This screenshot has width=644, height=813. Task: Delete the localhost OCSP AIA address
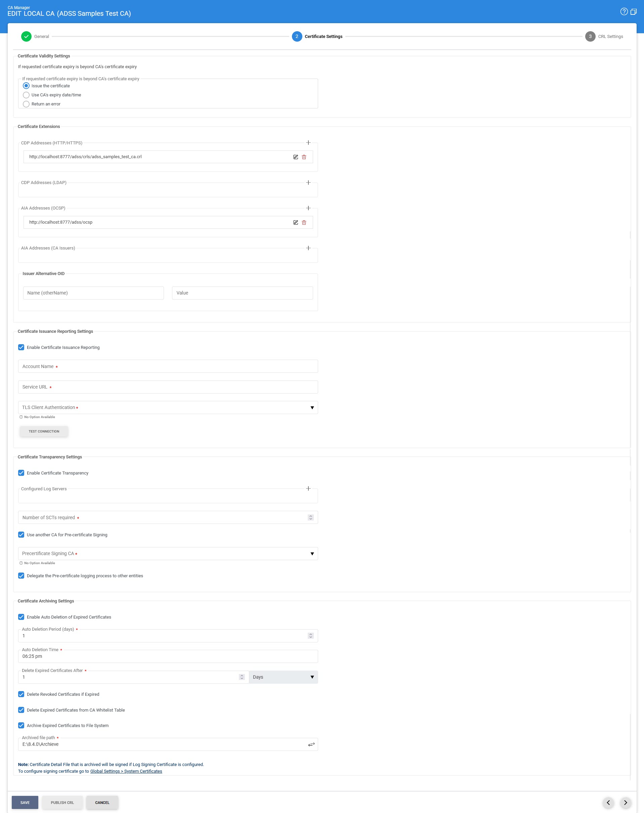click(x=304, y=222)
